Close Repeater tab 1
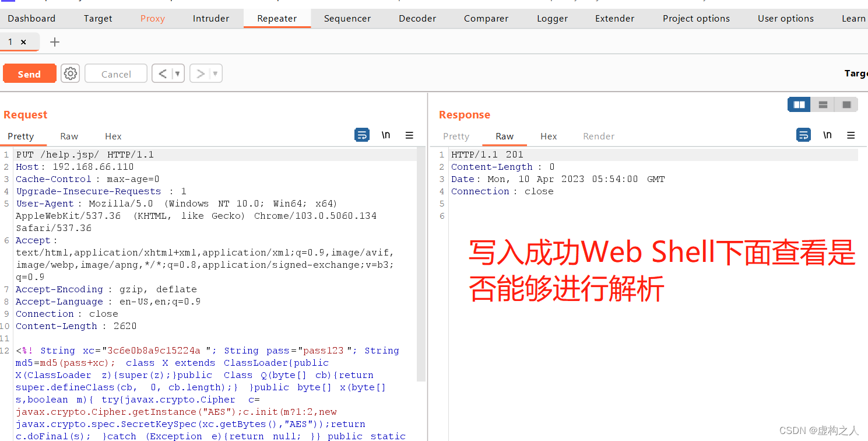Viewport: 868px width, 441px height. point(23,42)
